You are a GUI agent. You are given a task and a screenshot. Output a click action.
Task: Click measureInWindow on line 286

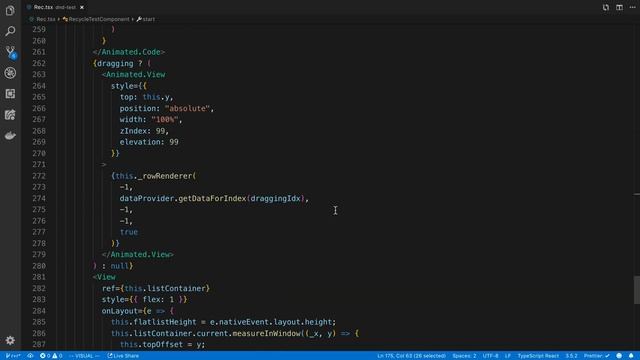point(266,333)
